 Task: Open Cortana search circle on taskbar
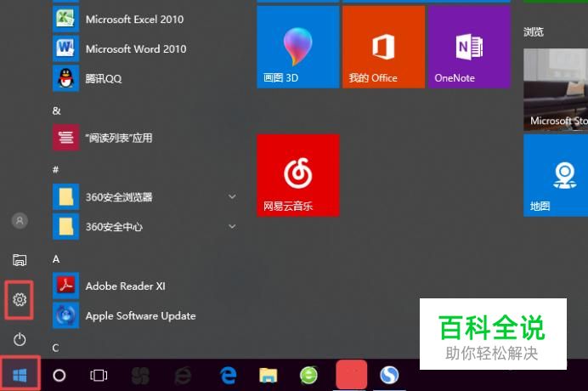(x=59, y=375)
